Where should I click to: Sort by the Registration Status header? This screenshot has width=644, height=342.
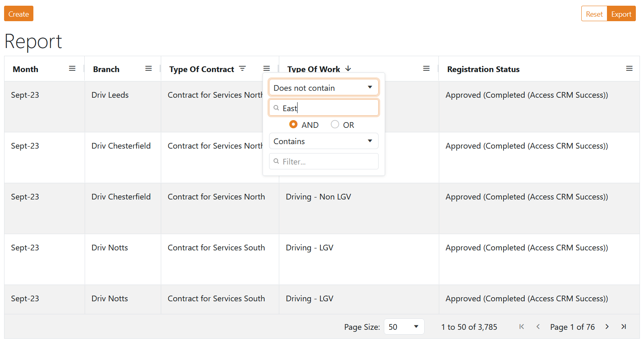(483, 70)
